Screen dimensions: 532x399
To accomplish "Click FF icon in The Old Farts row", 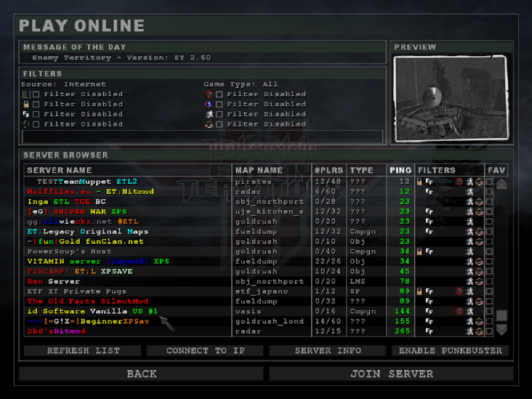I will point(429,301).
